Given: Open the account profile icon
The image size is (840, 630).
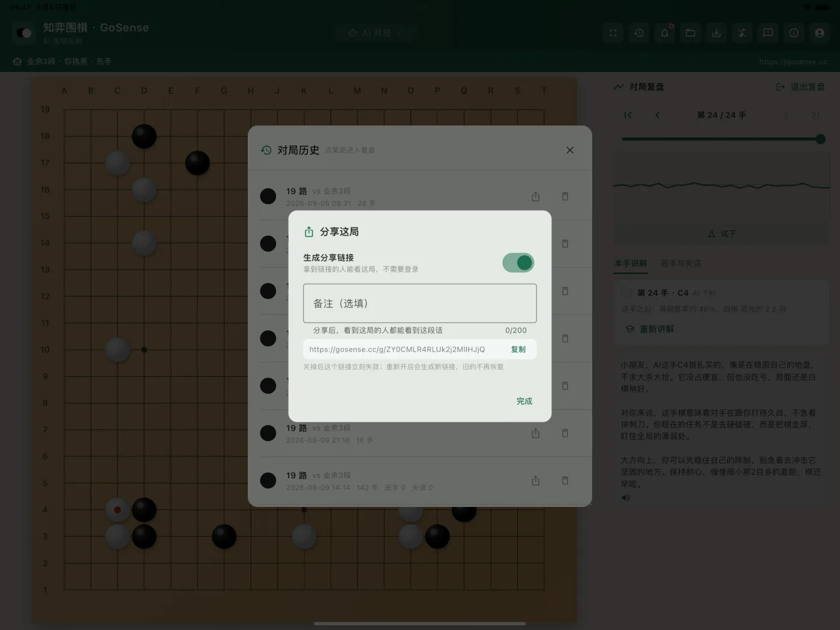Looking at the screenshot, I should (x=820, y=33).
